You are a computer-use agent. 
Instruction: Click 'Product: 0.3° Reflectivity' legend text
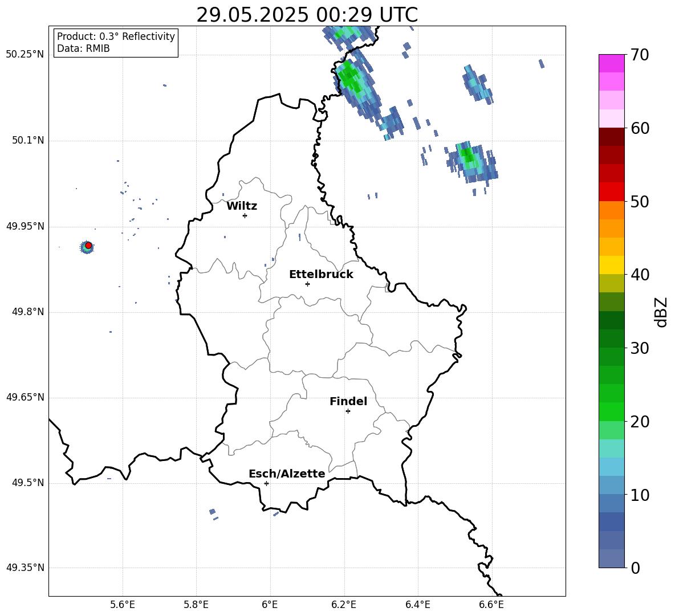tap(116, 36)
